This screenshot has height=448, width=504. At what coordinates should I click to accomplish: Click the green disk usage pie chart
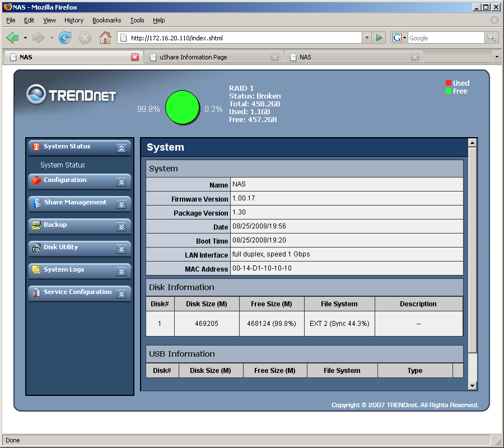coord(182,108)
